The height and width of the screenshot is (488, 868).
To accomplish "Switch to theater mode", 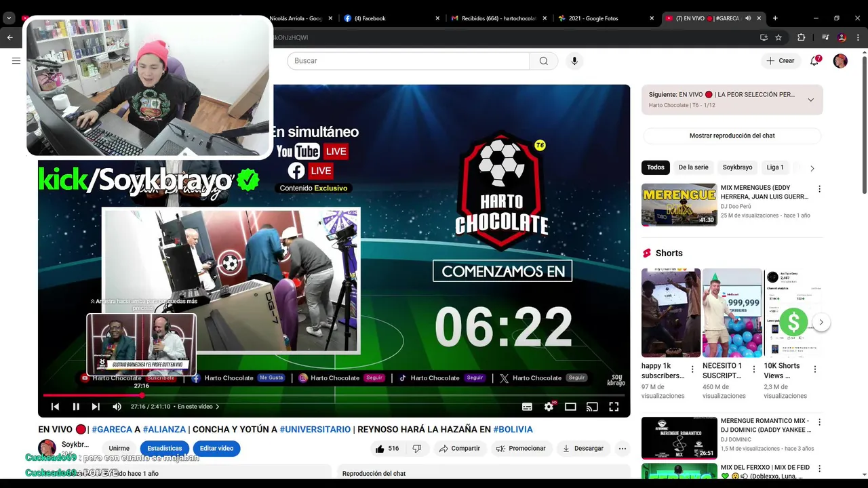I will tap(570, 407).
